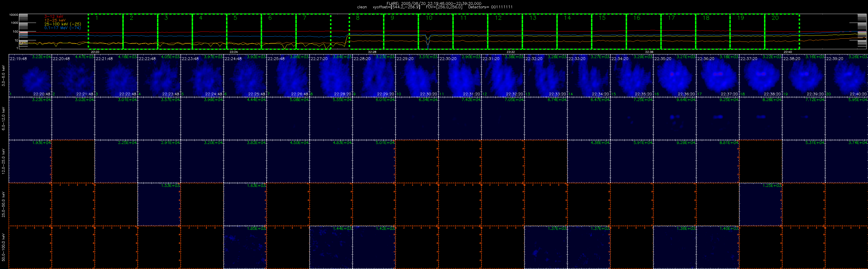Screen dimensions: 868x269
Task: Click the blue 0.1-17 MeV (-74) legend entry
Action: click(63, 28)
